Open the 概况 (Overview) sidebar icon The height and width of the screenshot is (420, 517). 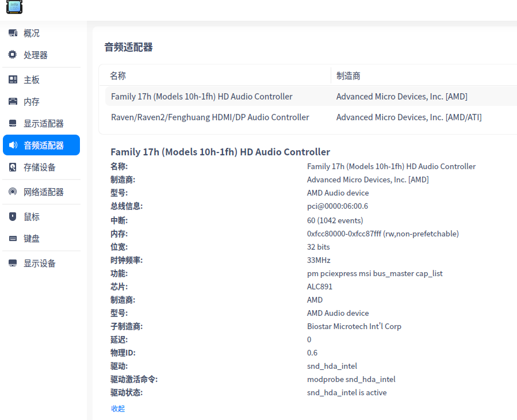pos(13,33)
